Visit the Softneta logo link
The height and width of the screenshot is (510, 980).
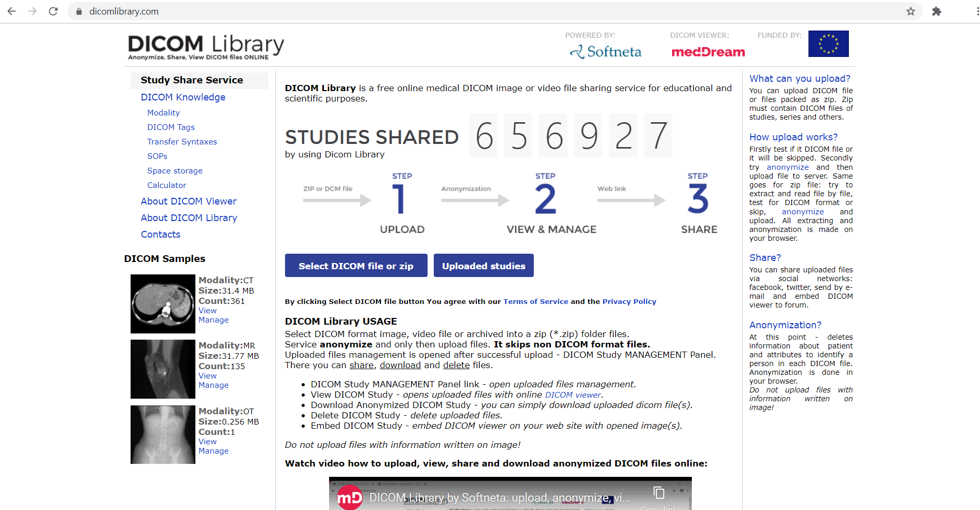[605, 52]
